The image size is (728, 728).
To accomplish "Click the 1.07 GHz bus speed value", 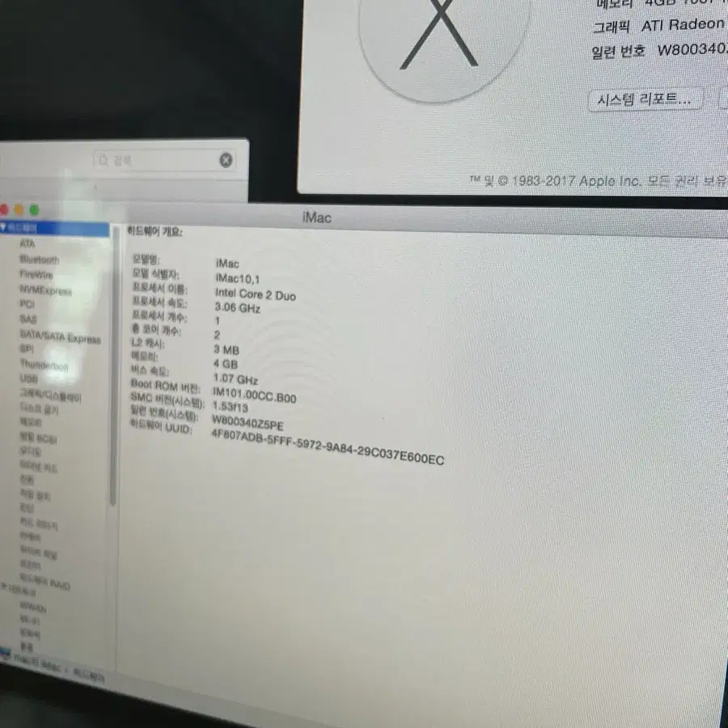I will point(235,379).
